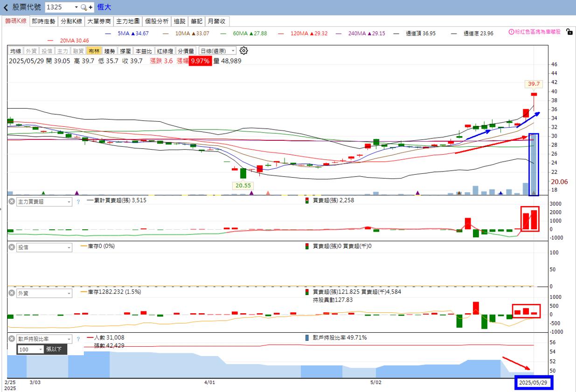Toggle the 融資 overlay
The image size is (576, 392).
pyautogui.click(x=78, y=51)
